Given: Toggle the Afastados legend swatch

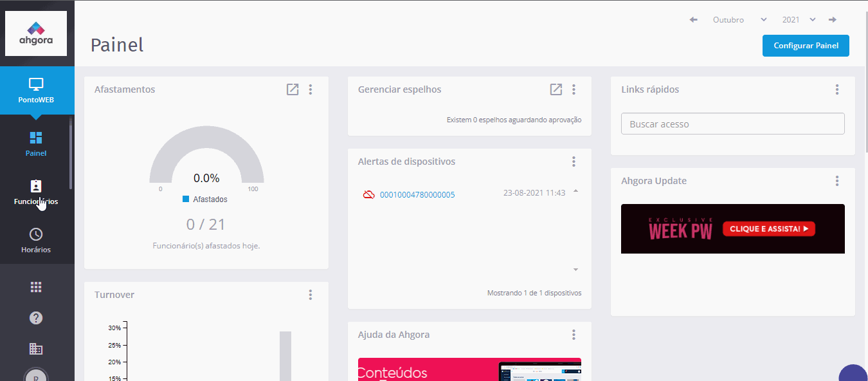Looking at the screenshot, I should click(186, 200).
